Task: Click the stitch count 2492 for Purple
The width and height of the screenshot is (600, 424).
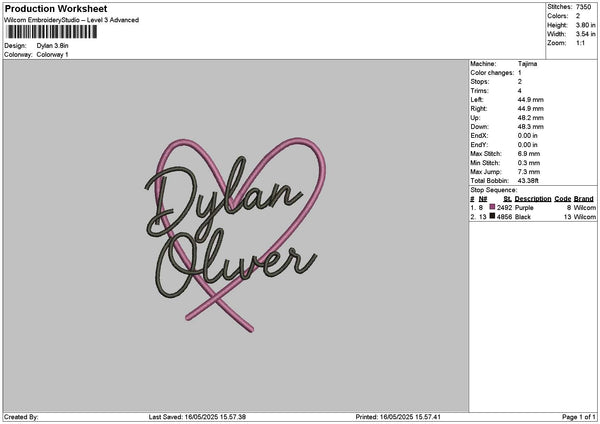Action: [504, 208]
